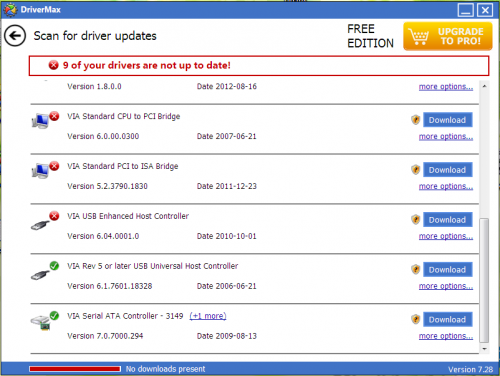
Task: Click the "VIA Rev 5 or later USB Universal Host Controller" name
Action: 153,266
